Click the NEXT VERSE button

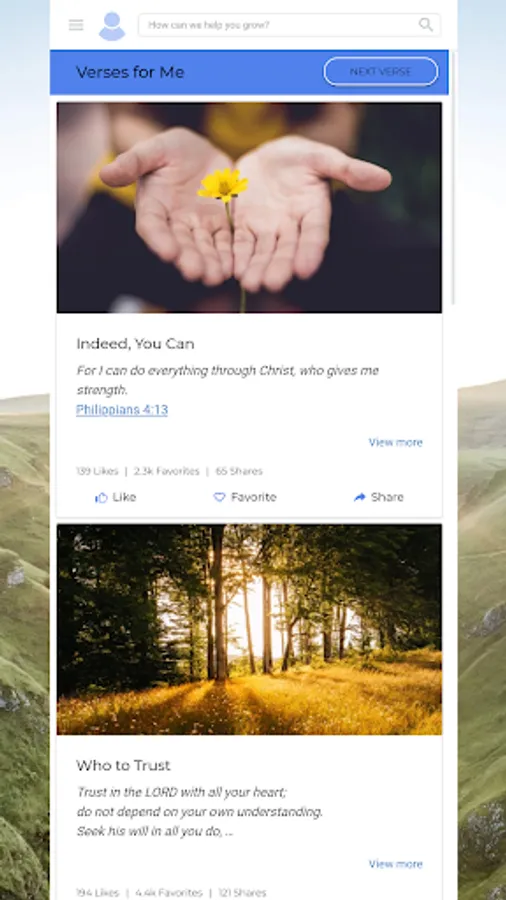[381, 72]
